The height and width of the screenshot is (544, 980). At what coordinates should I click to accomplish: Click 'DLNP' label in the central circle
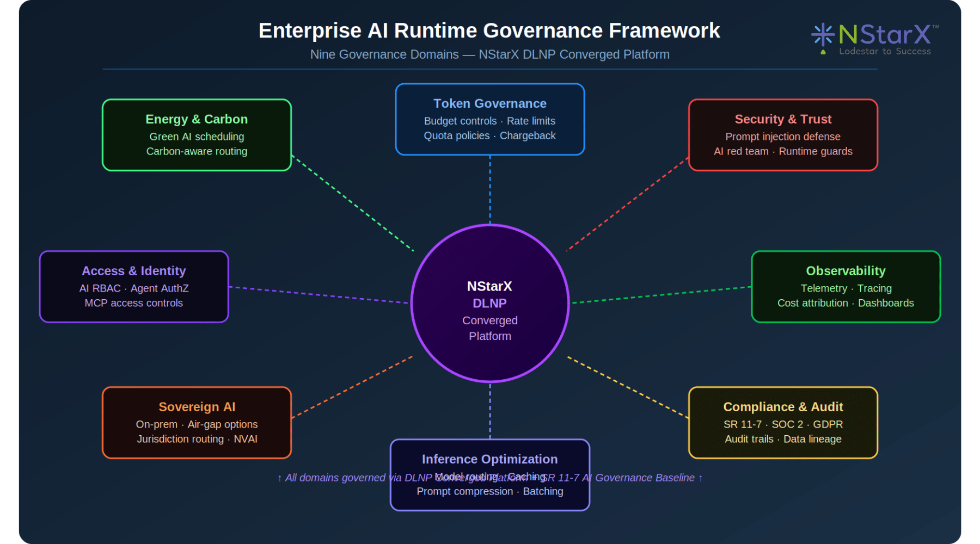489,303
